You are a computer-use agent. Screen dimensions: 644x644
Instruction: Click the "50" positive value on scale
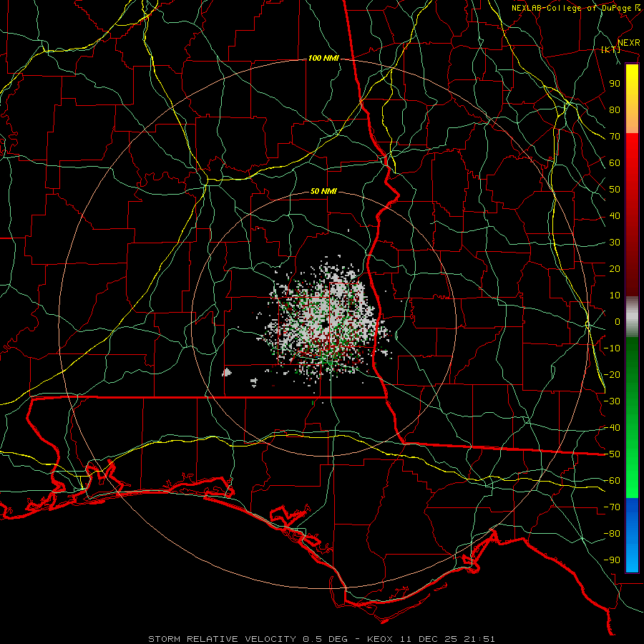pyautogui.click(x=615, y=190)
